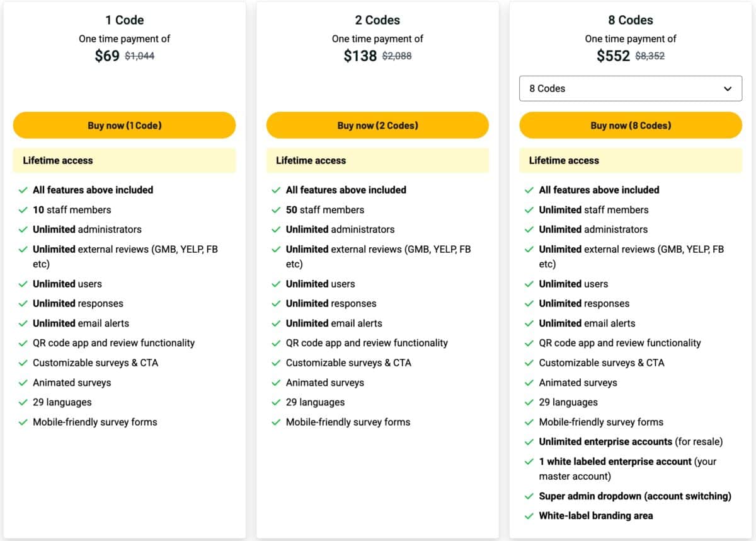
Task: Click checkmark next to 50 staff members
Action: pyautogui.click(x=276, y=210)
